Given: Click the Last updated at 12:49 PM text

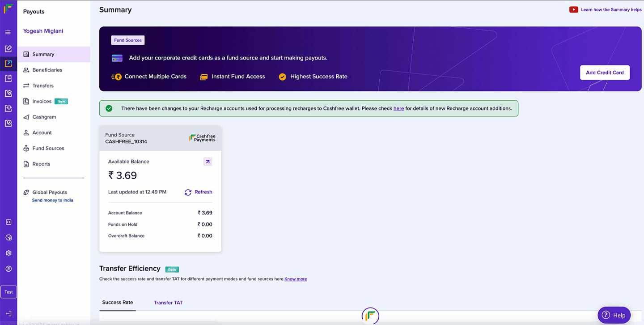Looking at the screenshot, I should point(137,192).
